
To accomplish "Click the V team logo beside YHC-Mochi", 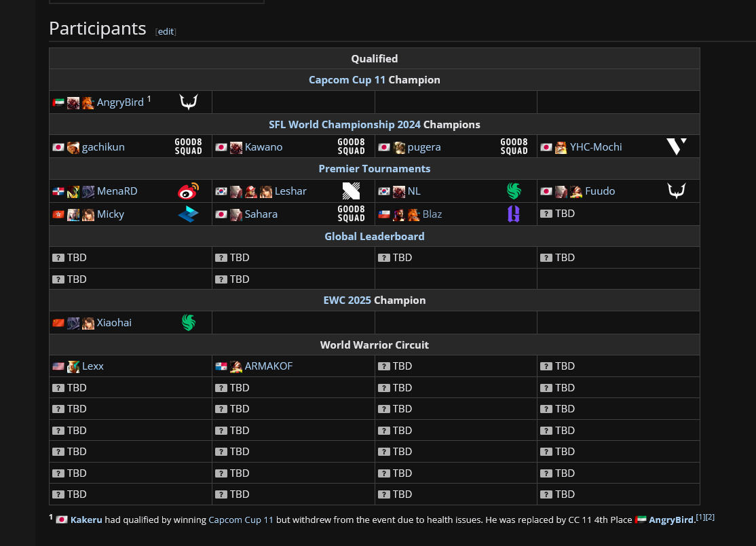I will [x=677, y=147].
